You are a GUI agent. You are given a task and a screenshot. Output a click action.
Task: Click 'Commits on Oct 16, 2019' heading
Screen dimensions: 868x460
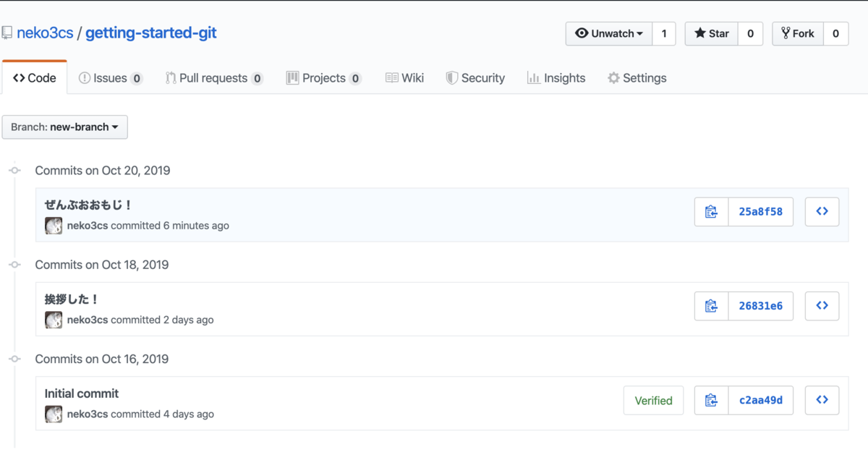pos(102,359)
